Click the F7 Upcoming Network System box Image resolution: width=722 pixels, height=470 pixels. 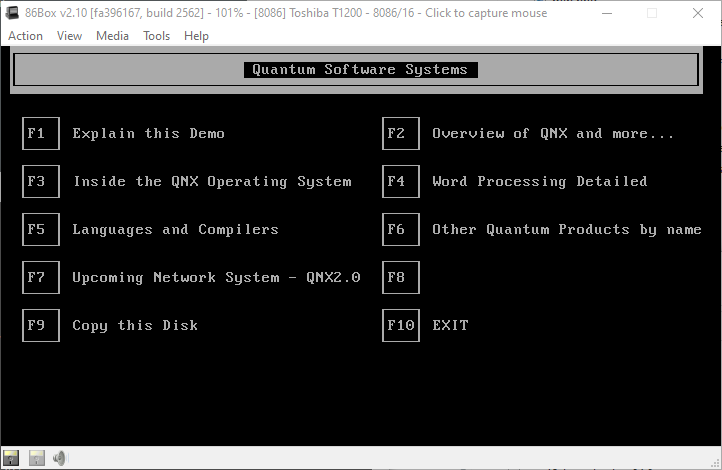tap(40, 277)
